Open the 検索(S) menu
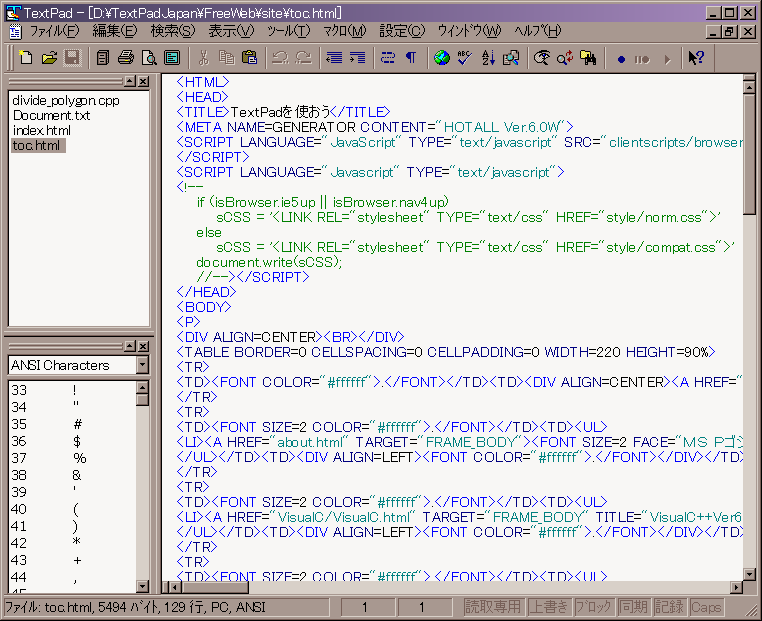 (x=173, y=32)
